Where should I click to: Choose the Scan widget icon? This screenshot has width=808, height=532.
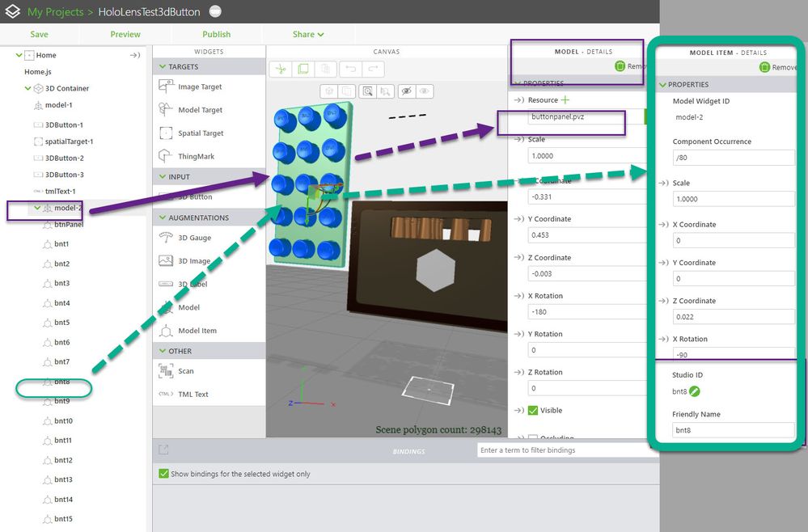coord(166,371)
